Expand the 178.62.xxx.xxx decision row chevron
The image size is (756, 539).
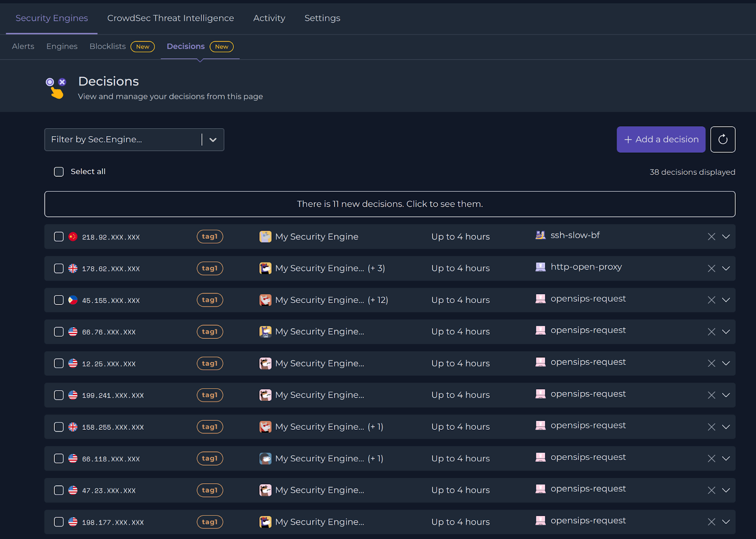click(x=726, y=269)
